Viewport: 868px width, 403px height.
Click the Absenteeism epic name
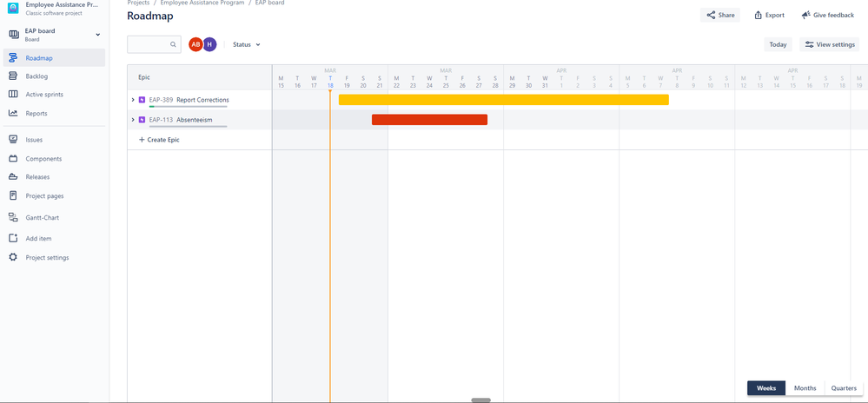pyautogui.click(x=195, y=120)
